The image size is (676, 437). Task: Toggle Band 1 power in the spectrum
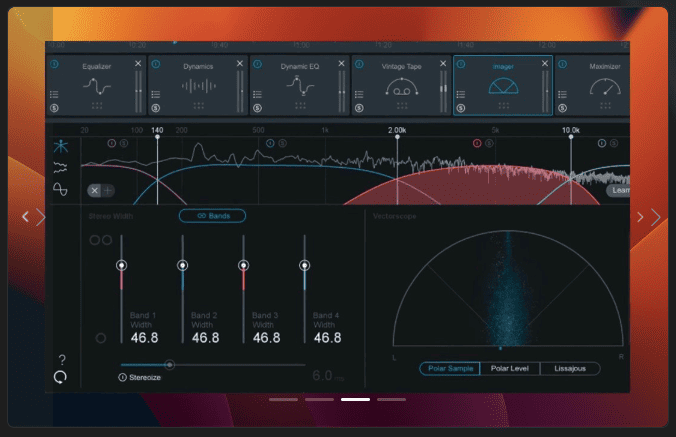112,143
